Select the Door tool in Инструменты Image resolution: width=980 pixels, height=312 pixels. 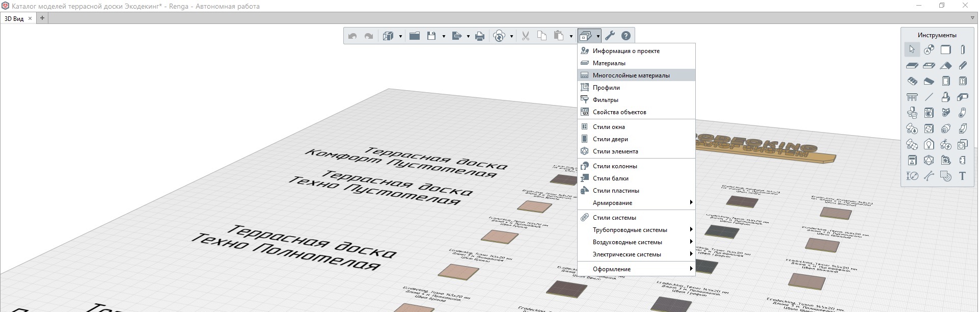point(945,81)
